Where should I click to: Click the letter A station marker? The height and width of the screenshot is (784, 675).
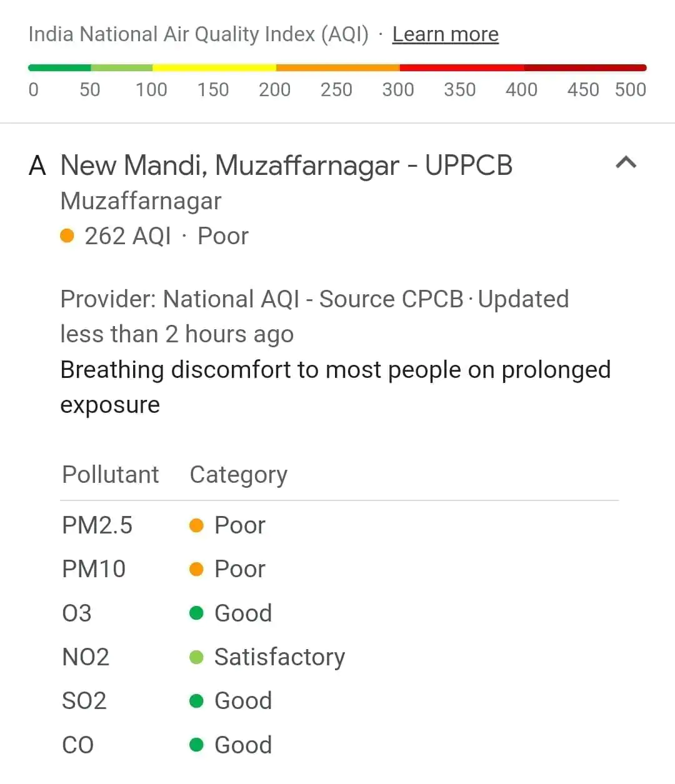[37, 166]
